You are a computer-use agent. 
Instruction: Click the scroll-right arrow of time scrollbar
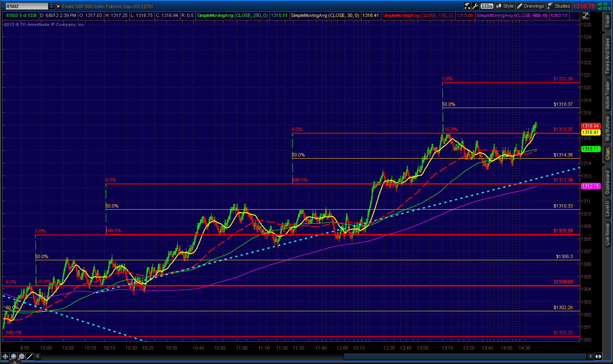(x=590, y=356)
